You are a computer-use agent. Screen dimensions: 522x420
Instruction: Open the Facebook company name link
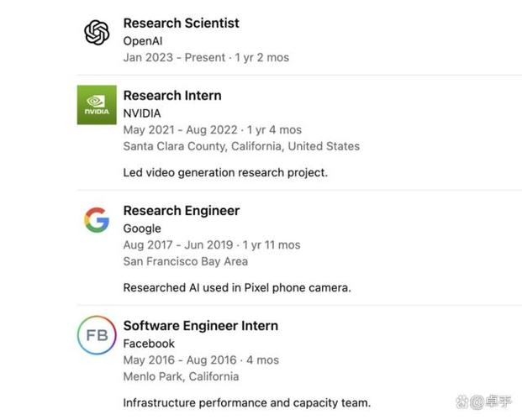149,344
